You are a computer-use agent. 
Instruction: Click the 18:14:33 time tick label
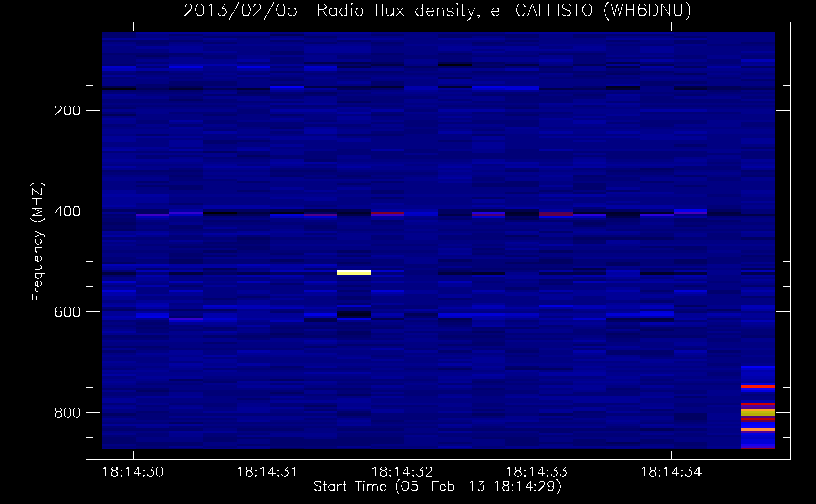537,472
